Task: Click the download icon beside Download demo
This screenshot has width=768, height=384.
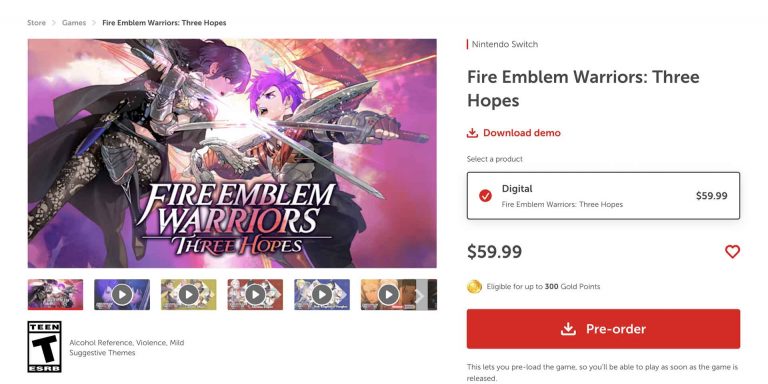Action: point(472,133)
